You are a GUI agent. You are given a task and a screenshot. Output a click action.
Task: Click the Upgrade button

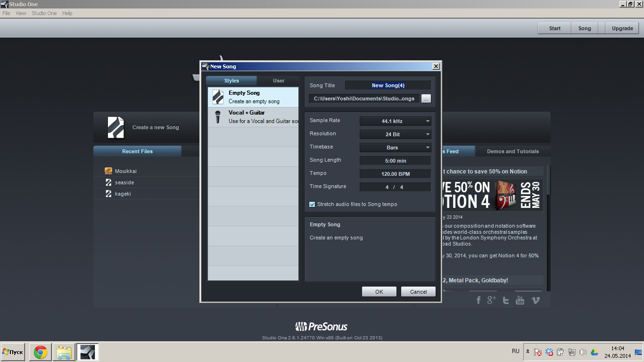(622, 28)
